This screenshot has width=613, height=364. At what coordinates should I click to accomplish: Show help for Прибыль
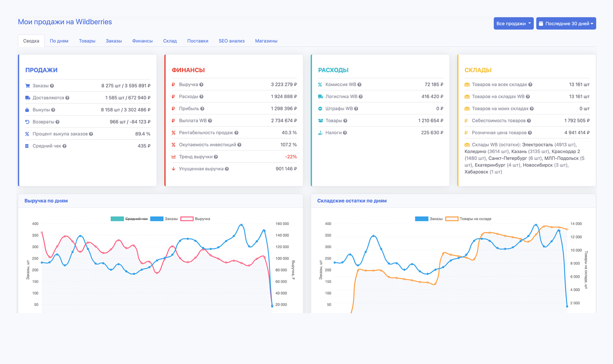pos(202,109)
